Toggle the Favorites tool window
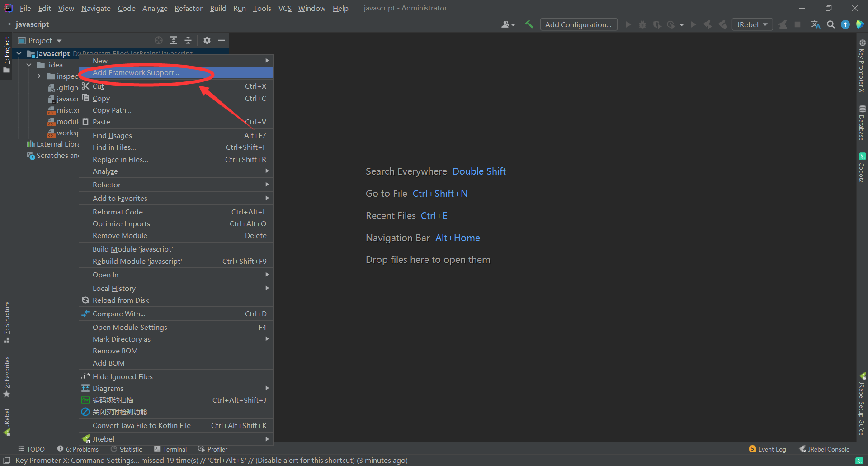The width and height of the screenshot is (868, 466). (x=7, y=376)
